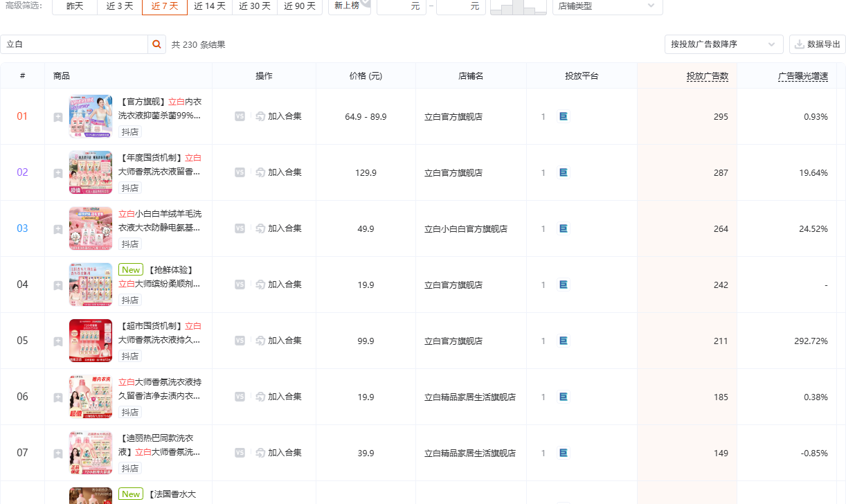Click the ad platform icon in row 04
Viewport: 846px width, 504px height.
pos(563,285)
